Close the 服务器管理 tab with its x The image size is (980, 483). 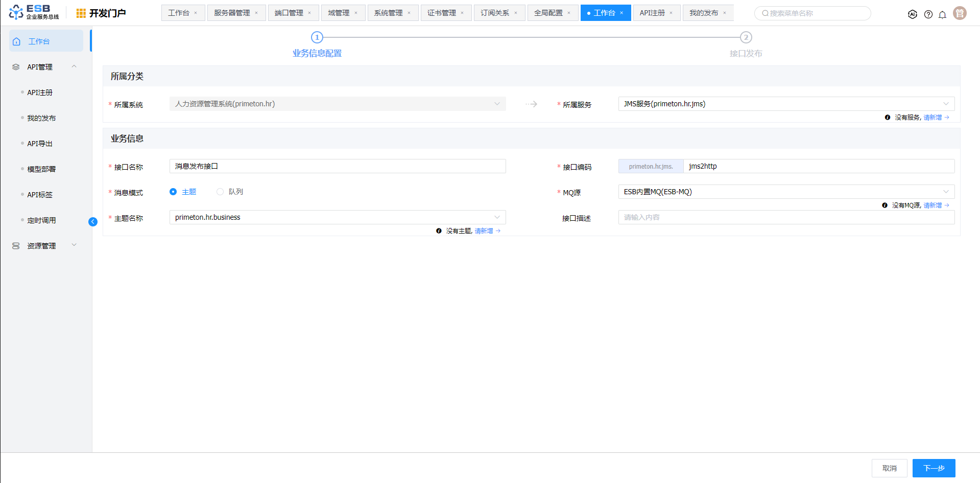click(256, 13)
